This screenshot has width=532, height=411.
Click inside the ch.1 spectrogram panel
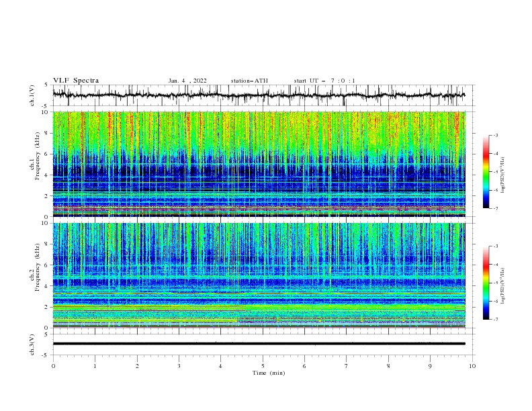click(259, 164)
